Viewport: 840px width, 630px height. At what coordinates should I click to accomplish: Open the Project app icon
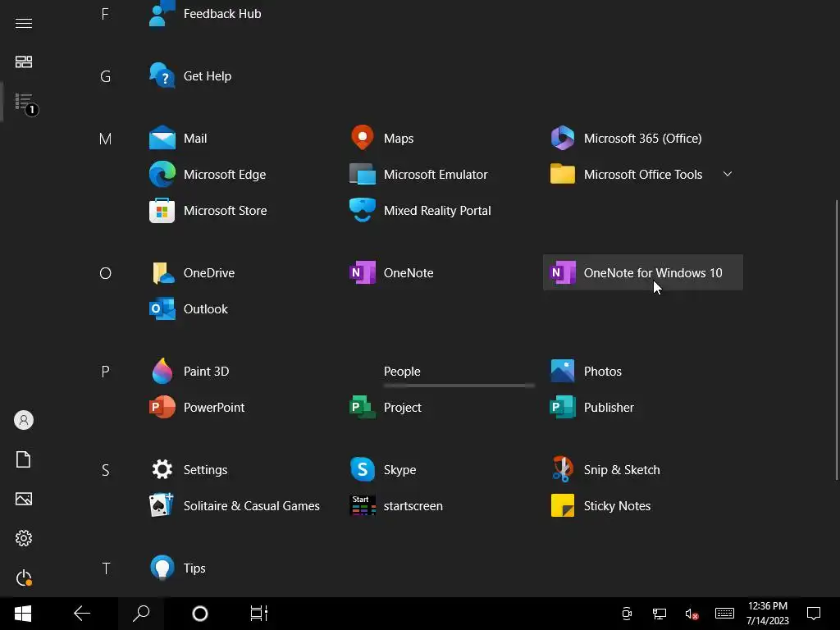362,407
